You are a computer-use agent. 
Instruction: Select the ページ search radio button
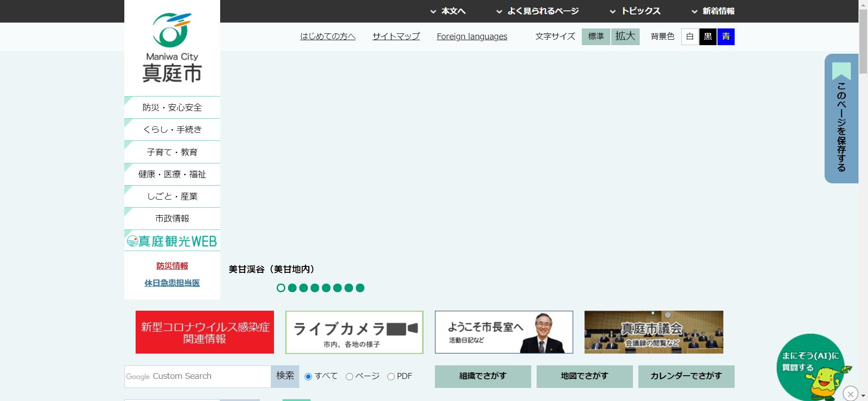349,377
